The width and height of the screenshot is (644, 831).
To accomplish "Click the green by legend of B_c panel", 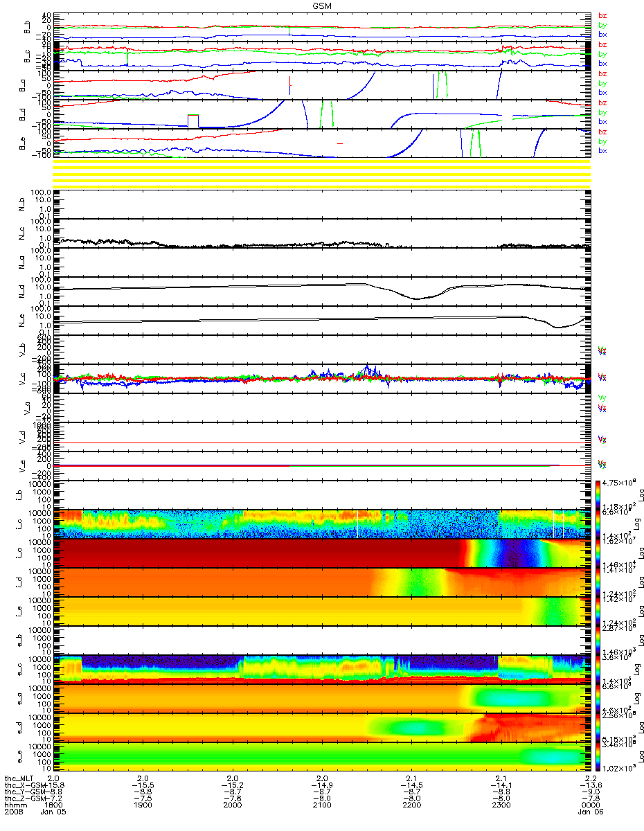I will click(x=602, y=54).
